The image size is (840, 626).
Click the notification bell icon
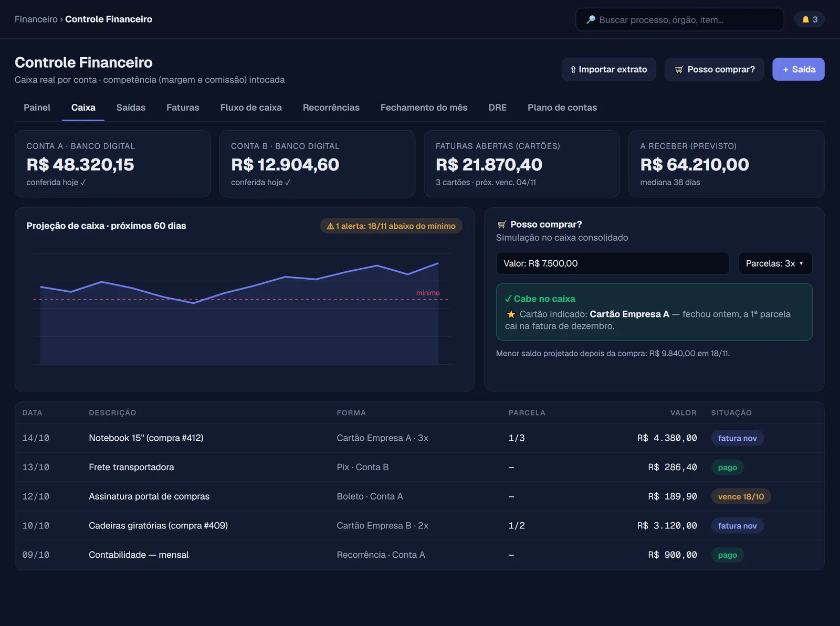click(x=805, y=19)
